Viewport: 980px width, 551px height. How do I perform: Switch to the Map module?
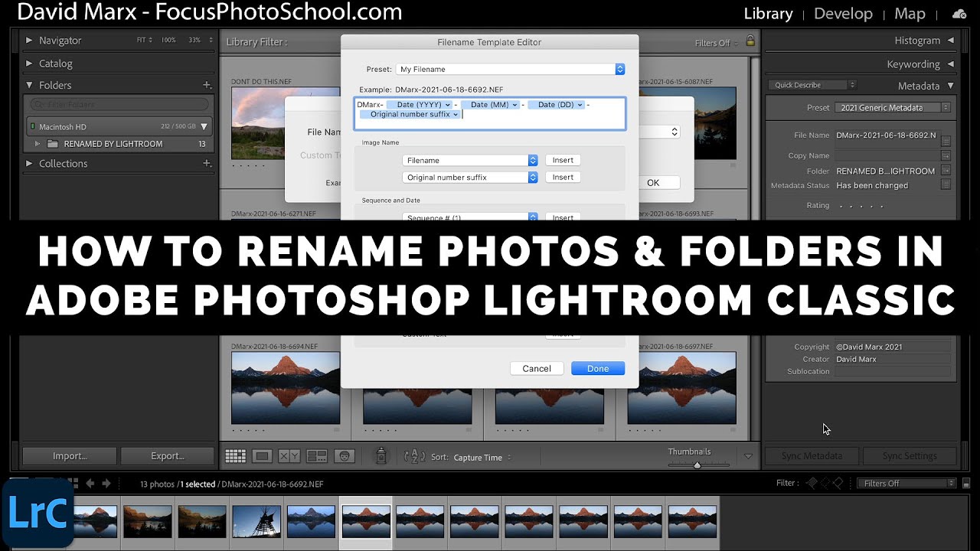point(910,14)
